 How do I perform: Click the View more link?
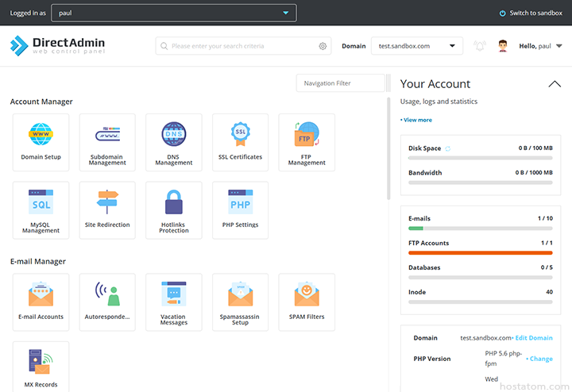click(x=417, y=120)
